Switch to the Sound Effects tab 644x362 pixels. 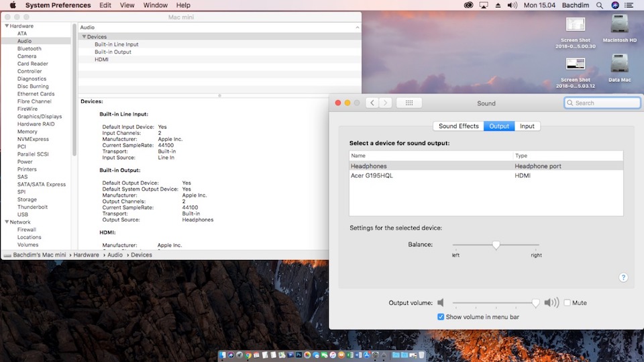coord(459,126)
